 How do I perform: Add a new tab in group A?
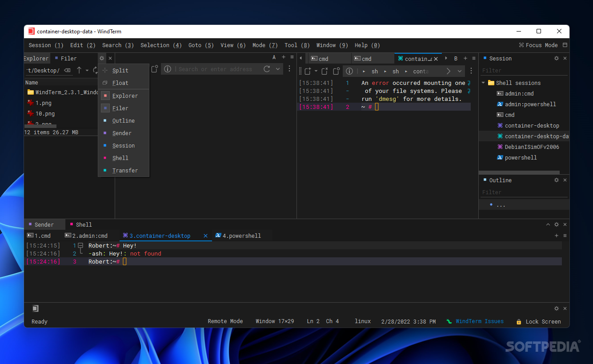[x=284, y=57]
